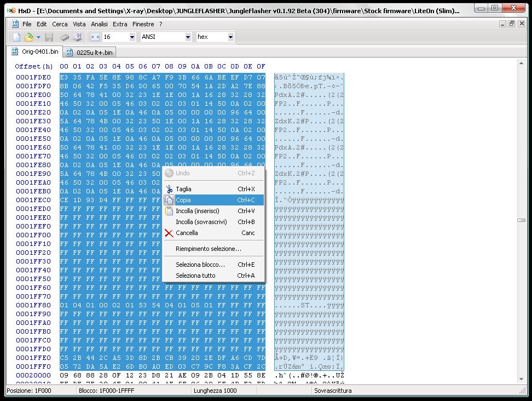Click the Offset(h) column header

(x=34, y=66)
